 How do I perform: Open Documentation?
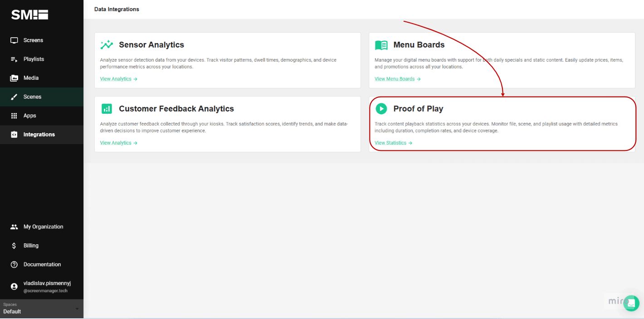(x=42, y=265)
